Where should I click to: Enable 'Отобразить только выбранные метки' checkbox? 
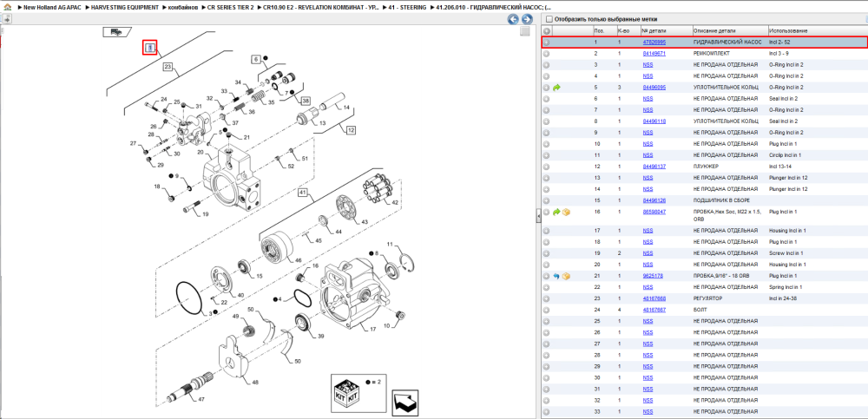point(549,19)
